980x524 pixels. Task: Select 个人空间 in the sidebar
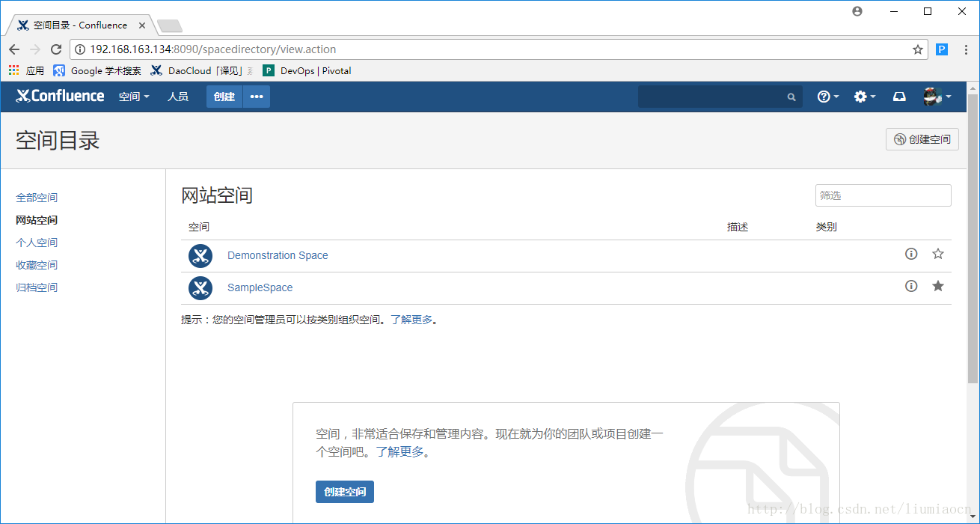(37, 243)
